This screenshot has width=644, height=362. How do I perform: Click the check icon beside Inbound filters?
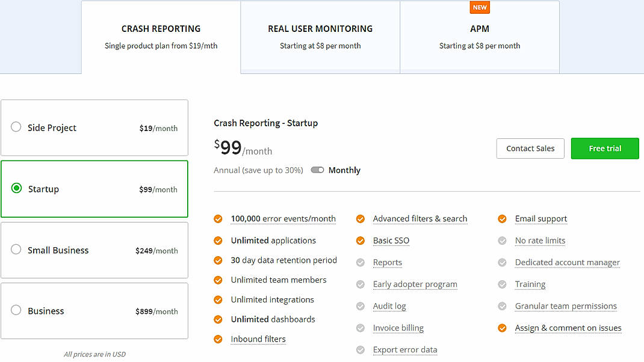(x=218, y=339)
